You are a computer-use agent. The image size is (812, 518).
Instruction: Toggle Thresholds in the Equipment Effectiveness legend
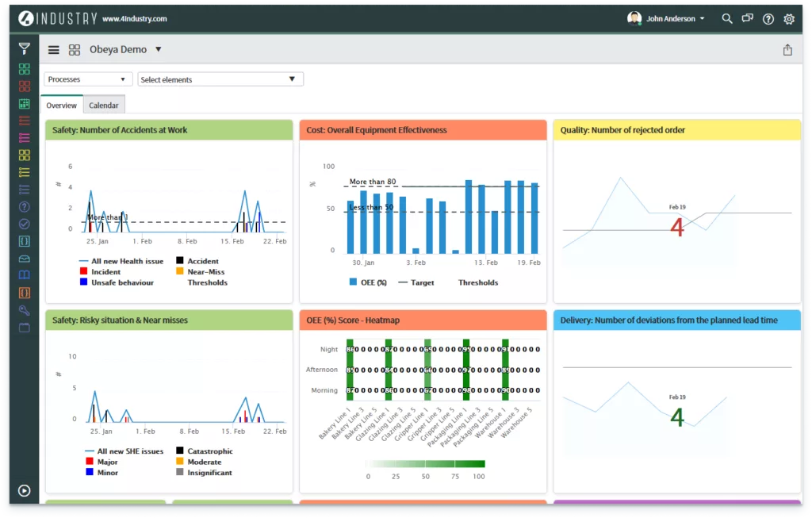[478, 282]
